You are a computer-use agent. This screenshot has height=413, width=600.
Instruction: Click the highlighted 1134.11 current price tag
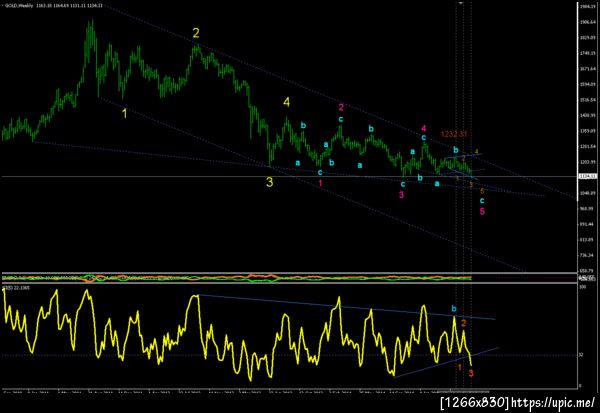[x=588, y=176]
